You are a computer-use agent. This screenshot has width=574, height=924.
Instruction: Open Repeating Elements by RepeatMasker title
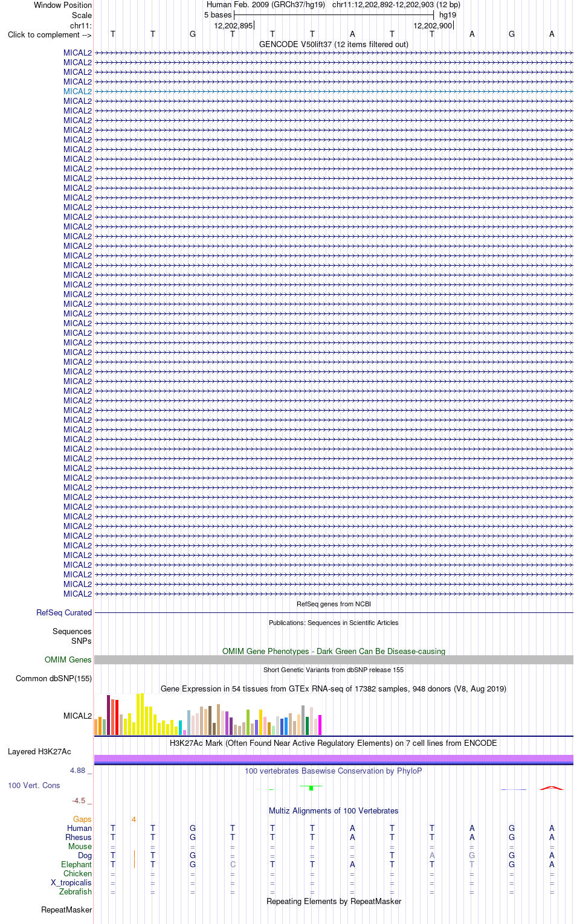tap(334, 901)
